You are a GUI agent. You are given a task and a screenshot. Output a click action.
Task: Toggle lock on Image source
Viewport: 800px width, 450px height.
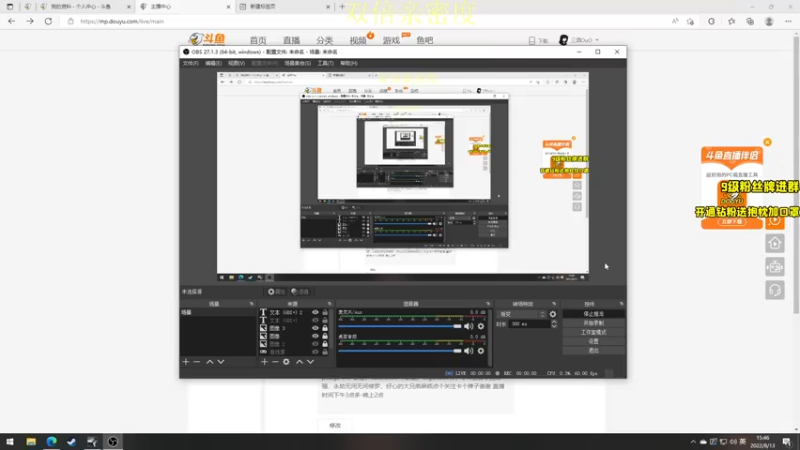[325, 336]
